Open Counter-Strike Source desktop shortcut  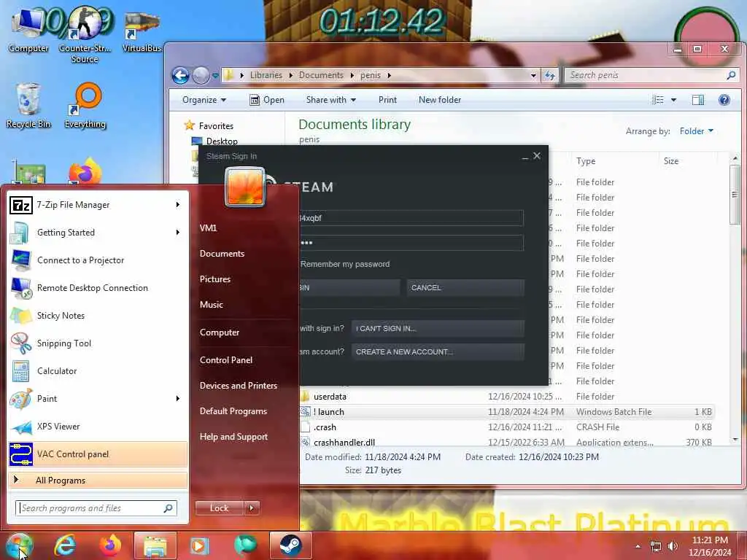[x=85, y=34]
